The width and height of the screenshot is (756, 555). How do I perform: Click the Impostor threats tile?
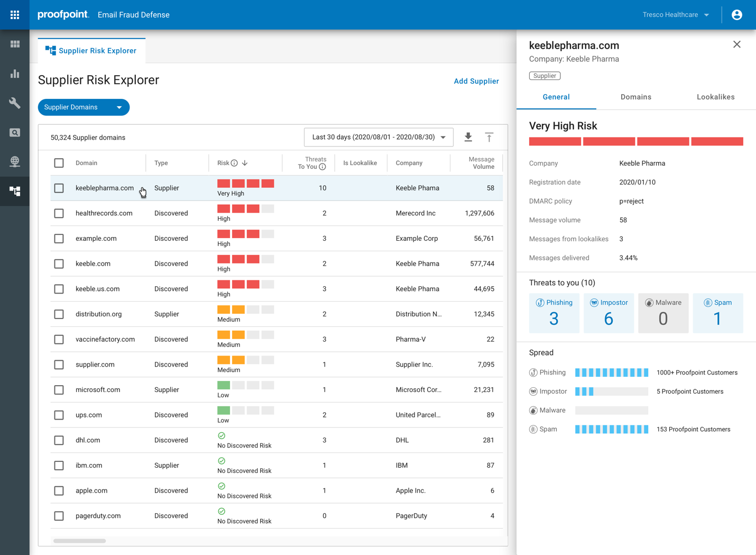point(609,313)
